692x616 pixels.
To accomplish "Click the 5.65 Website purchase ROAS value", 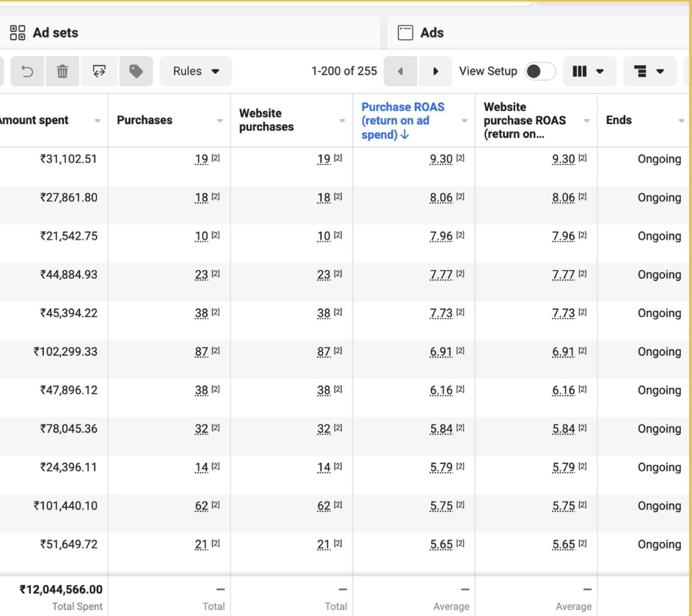I will 563,545.
